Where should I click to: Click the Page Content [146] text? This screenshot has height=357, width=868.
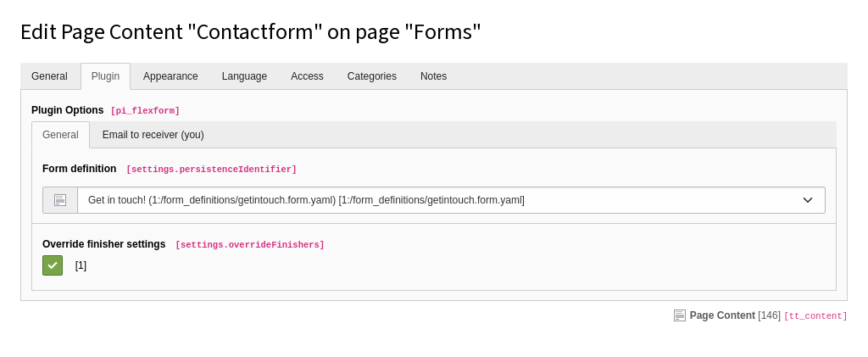coord(734,315)
